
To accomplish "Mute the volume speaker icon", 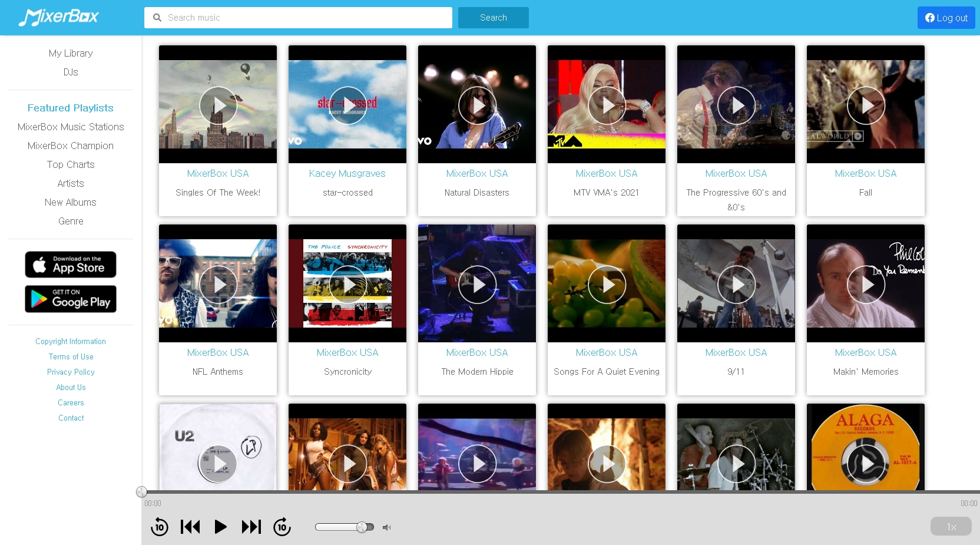I will [386, 527].
